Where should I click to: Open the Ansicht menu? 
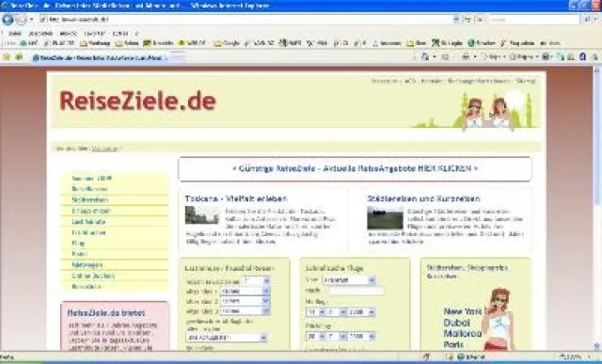coord(69,34)
